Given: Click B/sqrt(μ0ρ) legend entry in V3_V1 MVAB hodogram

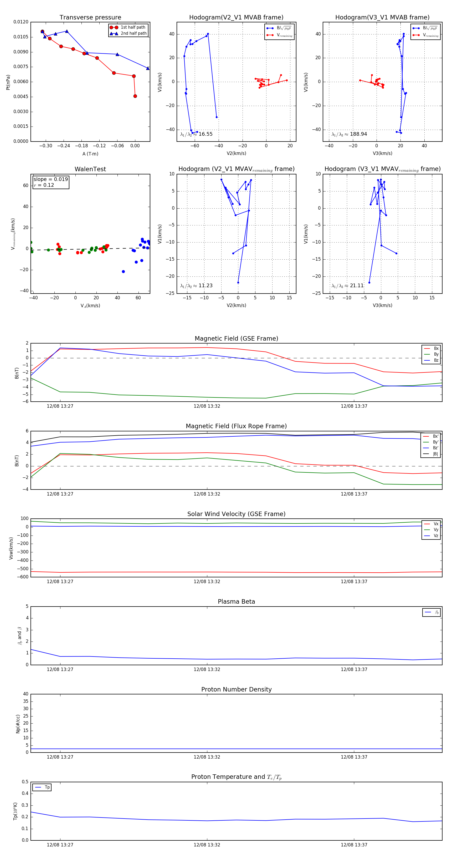Looking at the screenshot, I should pos(425,28).
